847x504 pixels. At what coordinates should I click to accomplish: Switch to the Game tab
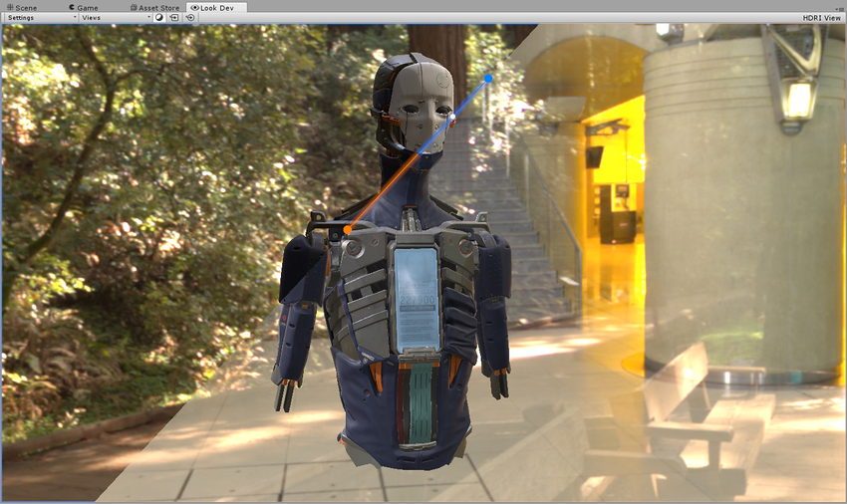[84, 8]
